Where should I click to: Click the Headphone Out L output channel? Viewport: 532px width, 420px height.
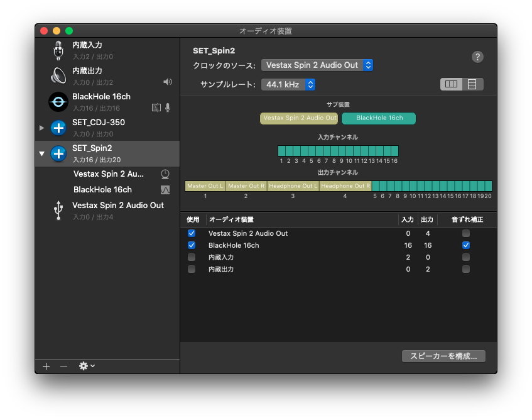[293, 186]
